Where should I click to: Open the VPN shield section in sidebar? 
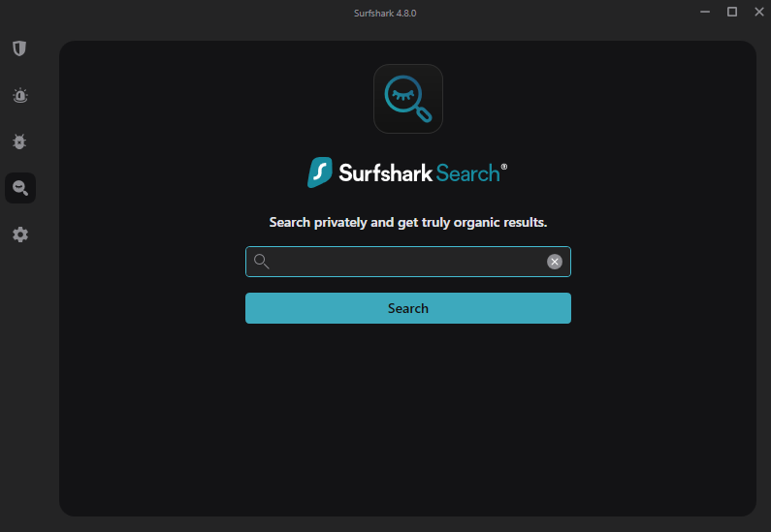(x=19, y=48)
